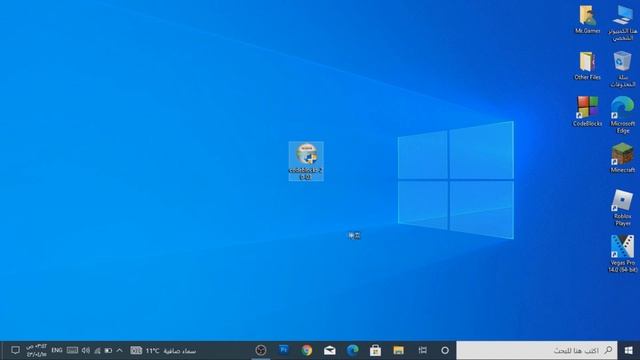Open Task View from the taskbar

(x=422, y=351)
